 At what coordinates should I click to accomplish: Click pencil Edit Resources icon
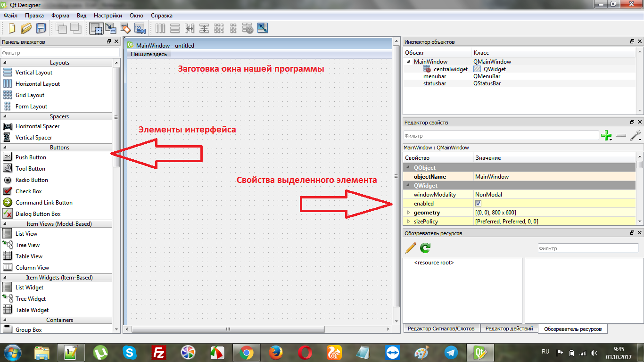pyautogui.click(x=411, y=247)
